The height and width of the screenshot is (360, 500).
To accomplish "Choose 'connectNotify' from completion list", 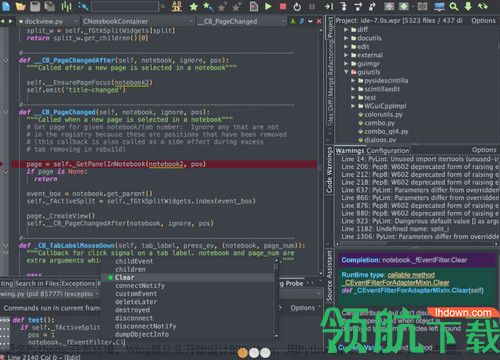I will point(140,286).
